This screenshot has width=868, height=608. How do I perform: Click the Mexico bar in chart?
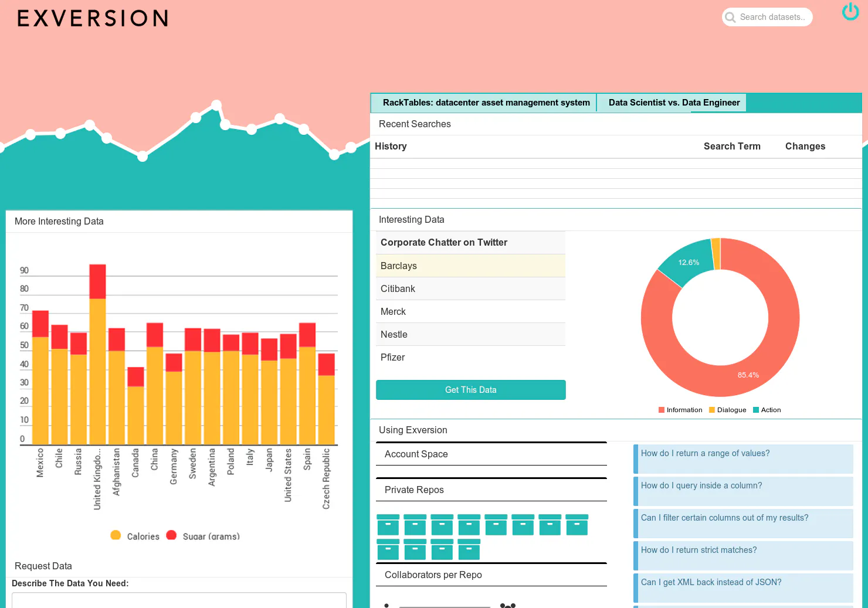(x=40, y=378)
